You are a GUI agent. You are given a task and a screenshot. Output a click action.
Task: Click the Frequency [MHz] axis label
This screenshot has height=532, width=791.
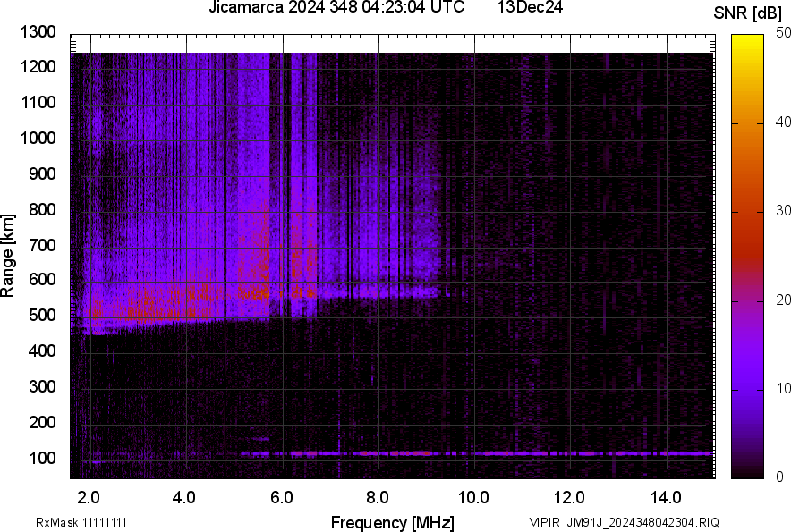[392, 521]
